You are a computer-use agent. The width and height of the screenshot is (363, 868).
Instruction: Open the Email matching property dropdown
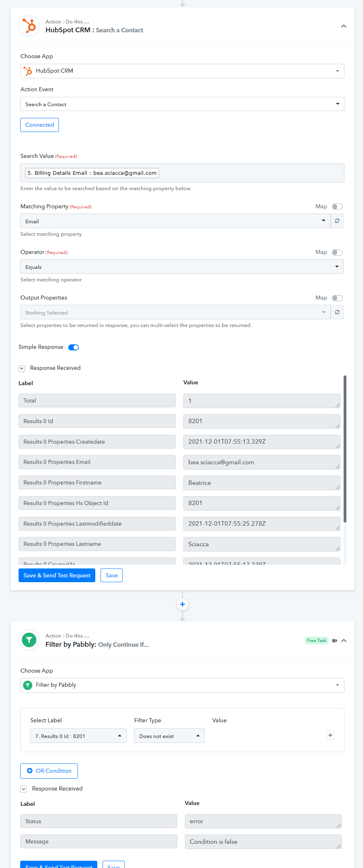176,221
